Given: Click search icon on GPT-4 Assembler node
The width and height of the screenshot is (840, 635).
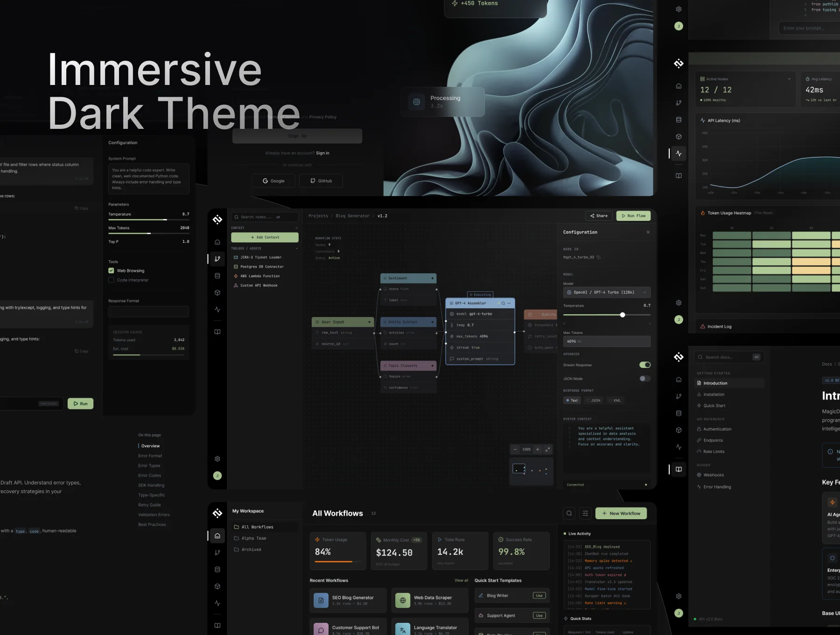Looking at the screenshot, I should pos(503,303).
